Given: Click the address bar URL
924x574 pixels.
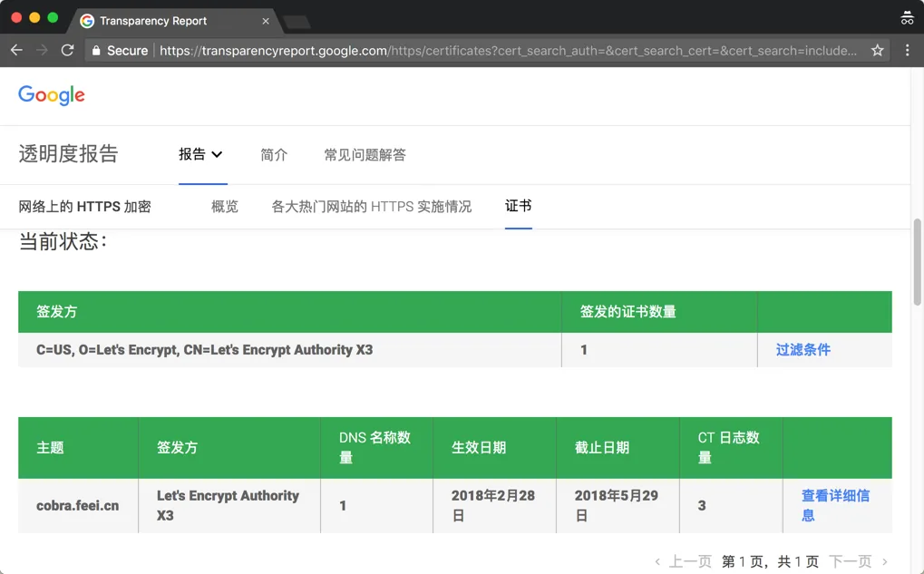Looking at the screenshot, I should pos(508,51).
